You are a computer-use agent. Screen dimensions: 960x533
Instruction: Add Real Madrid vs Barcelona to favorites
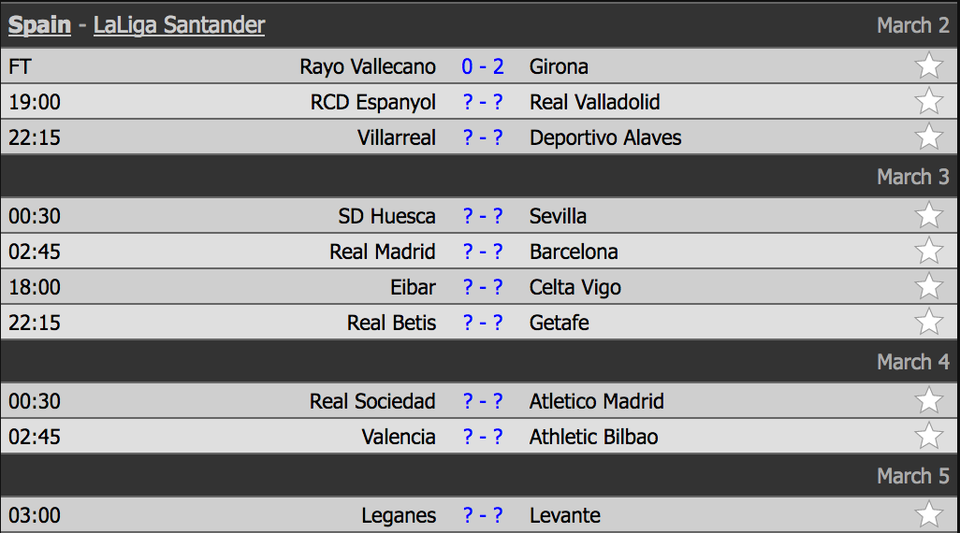coord(929,251)
